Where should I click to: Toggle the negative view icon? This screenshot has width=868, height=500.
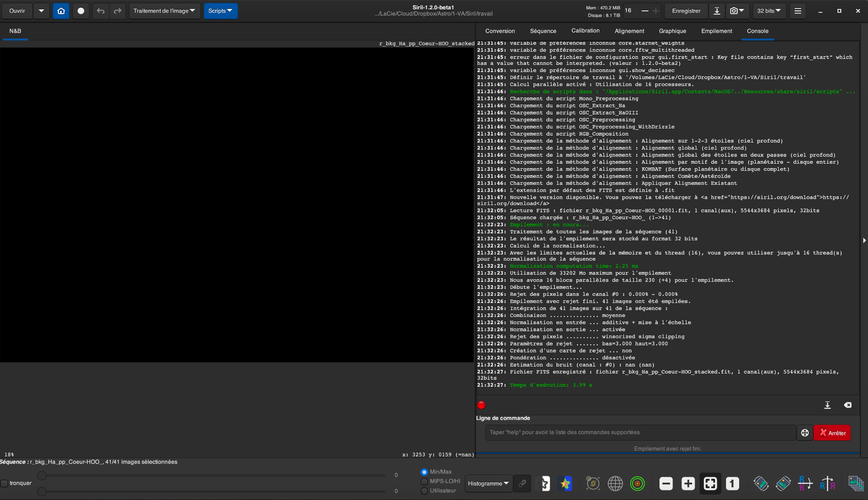(x=544, y=483)
